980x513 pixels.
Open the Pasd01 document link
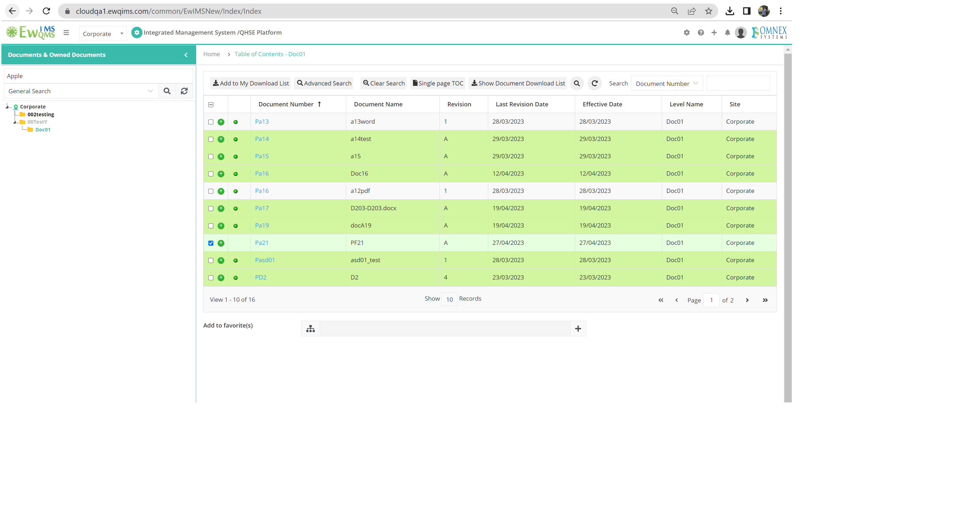coord(265,260)
